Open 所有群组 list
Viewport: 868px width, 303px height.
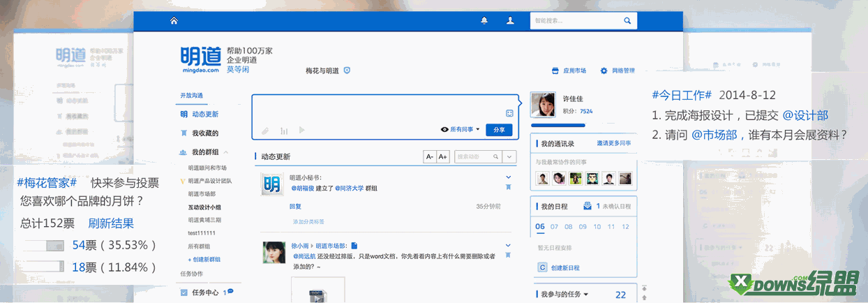click(x=199, y=246)
